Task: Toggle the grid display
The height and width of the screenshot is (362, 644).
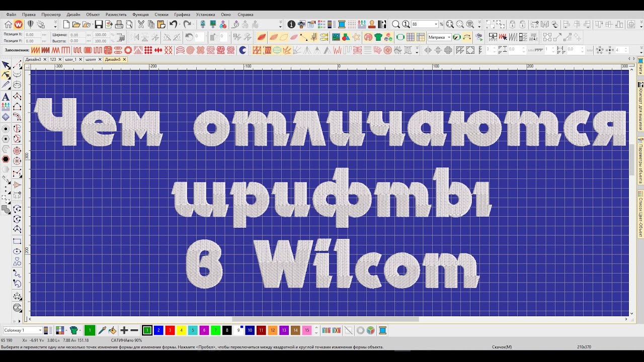Action: 411,37
